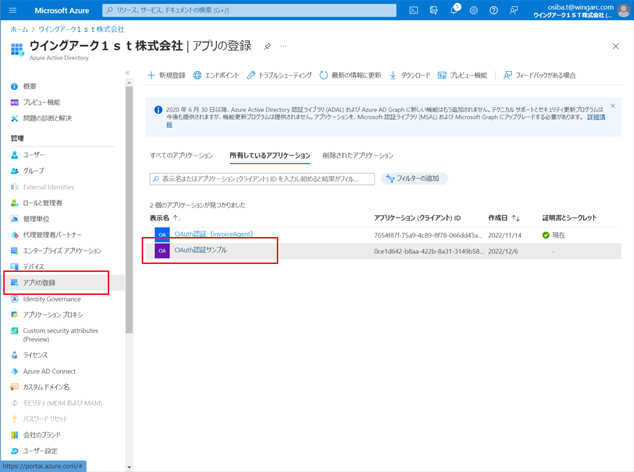Open エンドポイント in the toolbar

[216, 75]
